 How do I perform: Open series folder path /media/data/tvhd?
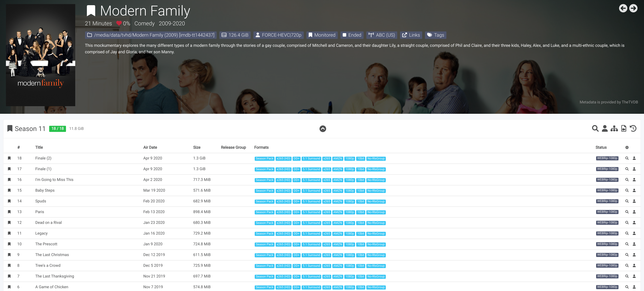pyautogui.click(x=150, y=35)
